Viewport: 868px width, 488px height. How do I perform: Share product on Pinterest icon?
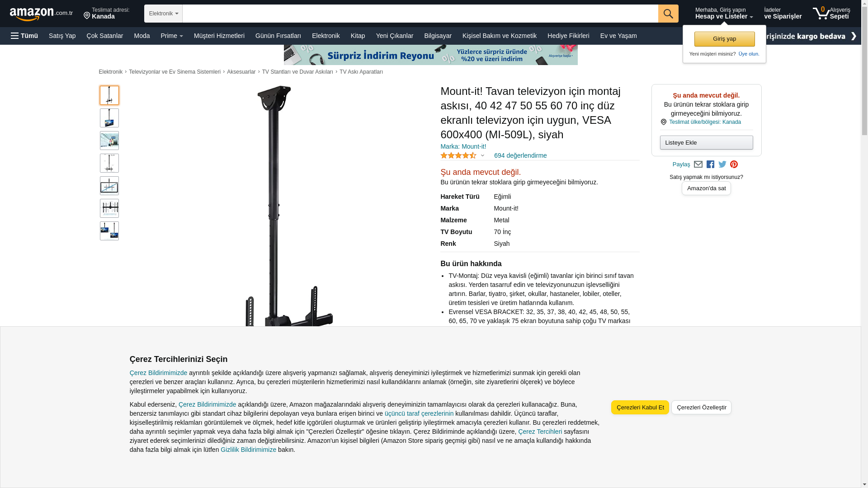point(734,164)
